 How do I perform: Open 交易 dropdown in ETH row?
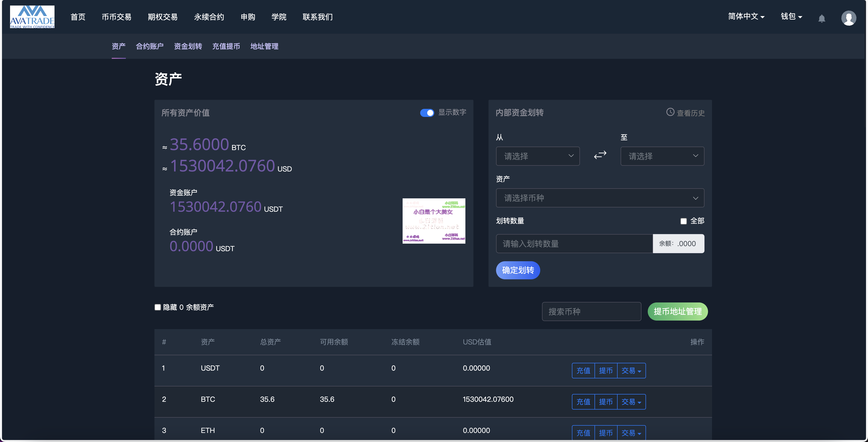point(631,432)
